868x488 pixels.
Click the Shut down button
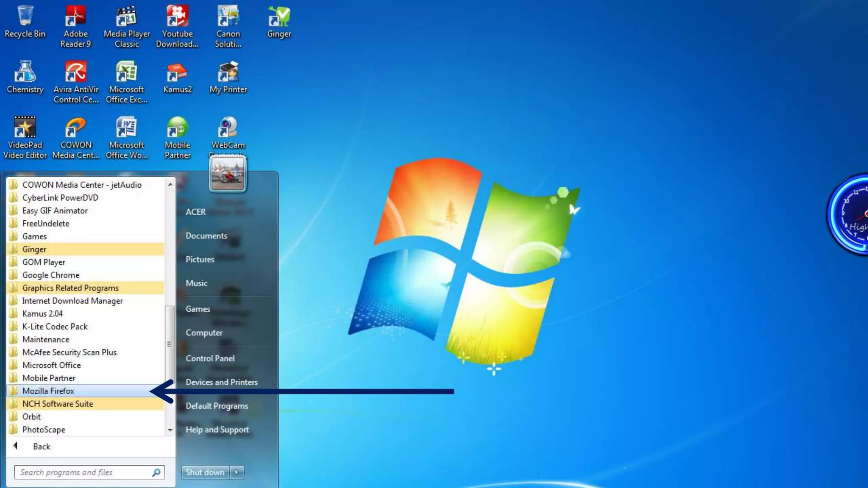[x=205, y=472]
